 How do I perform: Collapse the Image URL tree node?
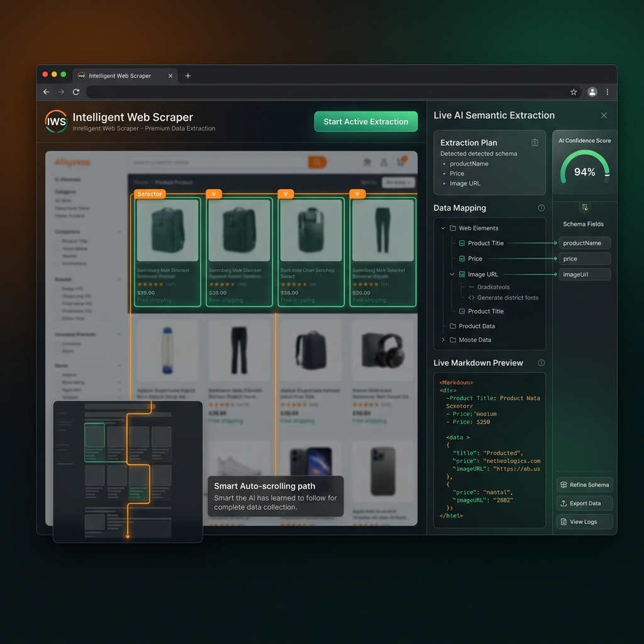click(x=452, y=274)
